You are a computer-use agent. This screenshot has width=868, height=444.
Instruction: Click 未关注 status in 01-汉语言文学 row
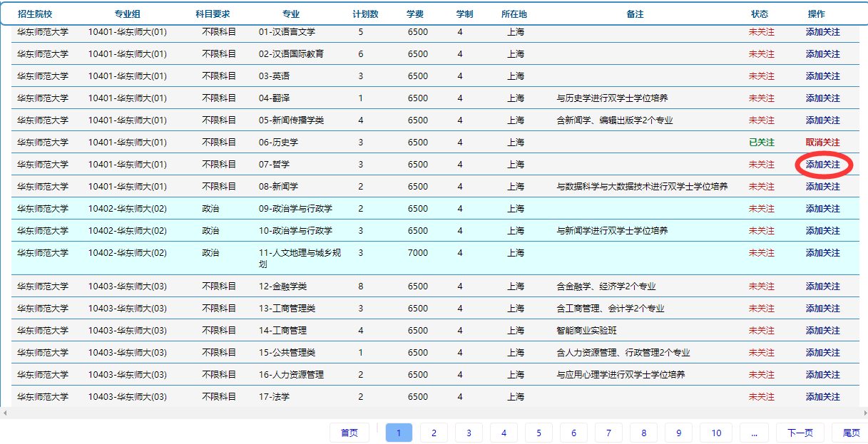coord(761,32)
